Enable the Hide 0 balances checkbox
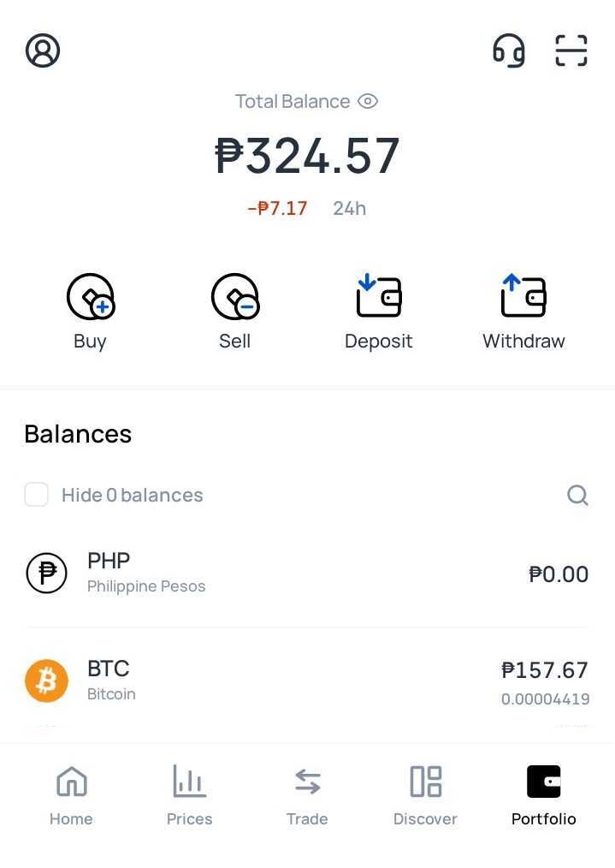Image resolution: width=615 pixels, height=868 pixels. click(x=36, y=495)
